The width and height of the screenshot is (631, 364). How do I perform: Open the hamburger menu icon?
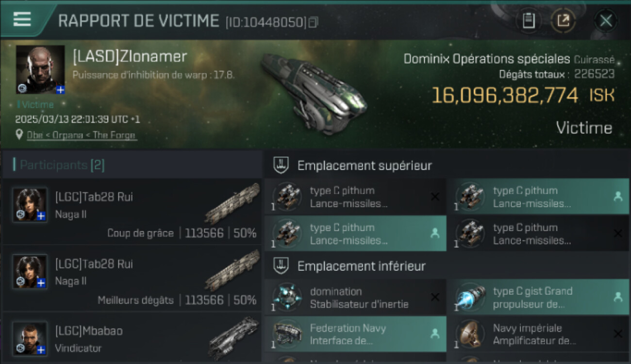tap(22, 19)
